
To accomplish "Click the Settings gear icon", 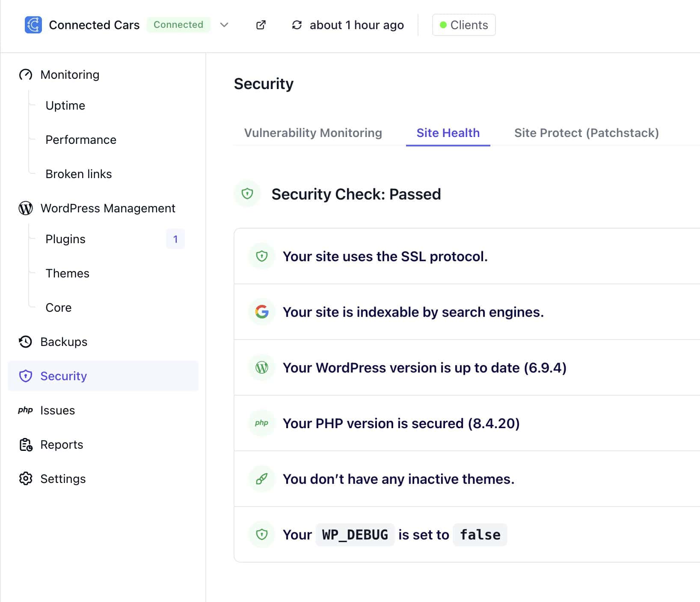I will (26, 479).
